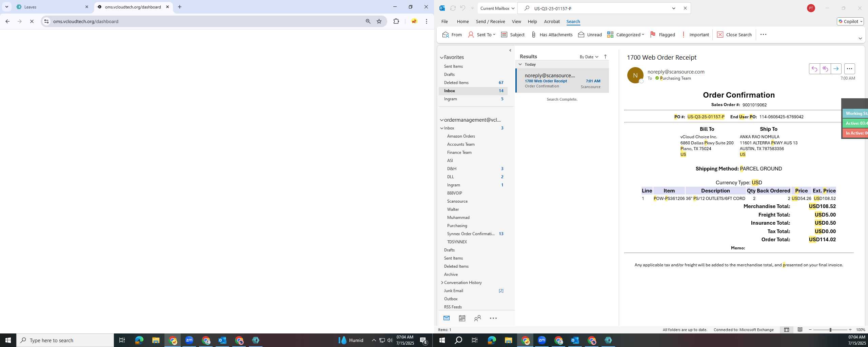Screen dimensions: 868x347
Task: Open the Chrome three-dot menu
Action: [427, 21]
